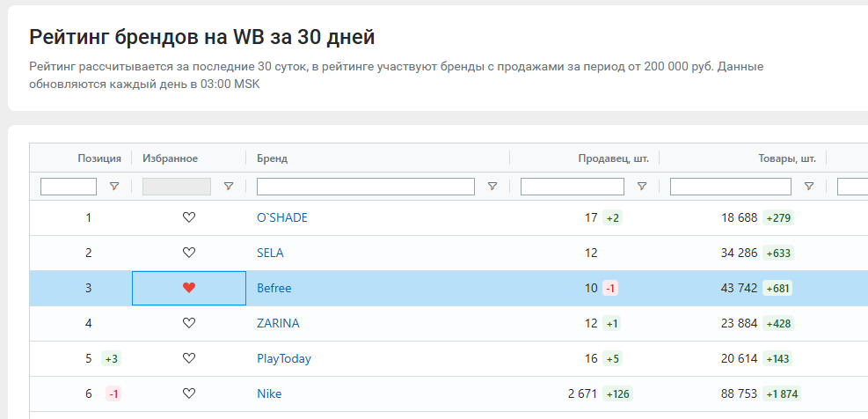The image size is (868, 419).
Task: Open the Nike brand link
Action: (x=269, y=394)
